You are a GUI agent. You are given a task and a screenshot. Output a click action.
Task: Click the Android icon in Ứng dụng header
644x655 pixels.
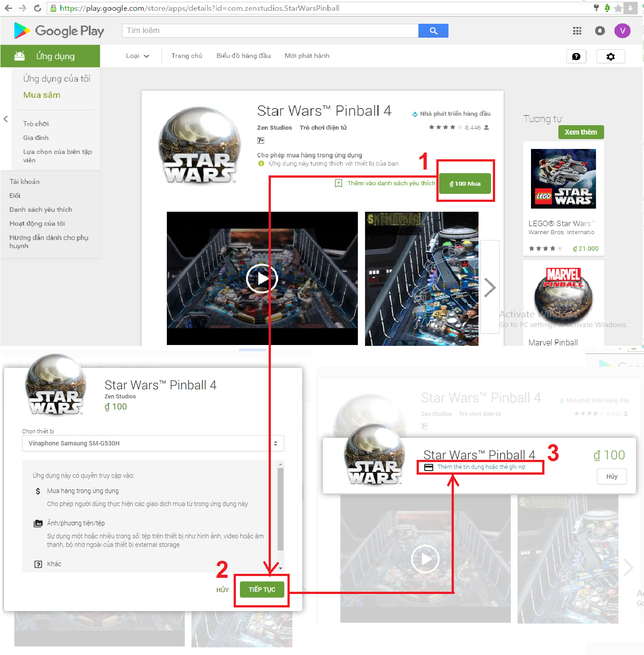(x=20, y=56)
